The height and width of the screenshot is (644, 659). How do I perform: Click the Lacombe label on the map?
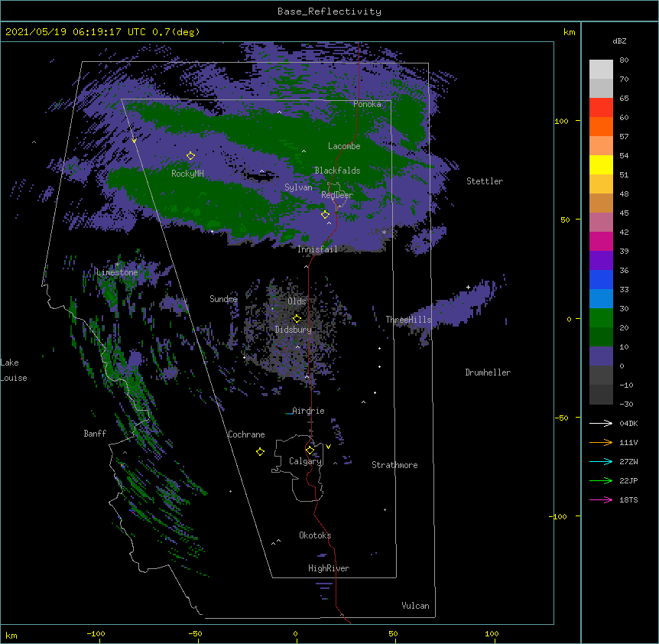pos(344,146)
